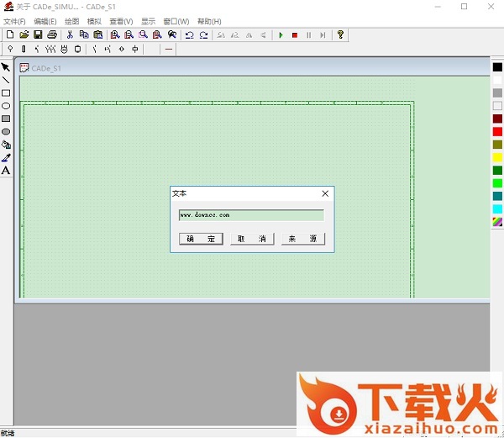Select the contact component icon

click(x=94, y=49)
